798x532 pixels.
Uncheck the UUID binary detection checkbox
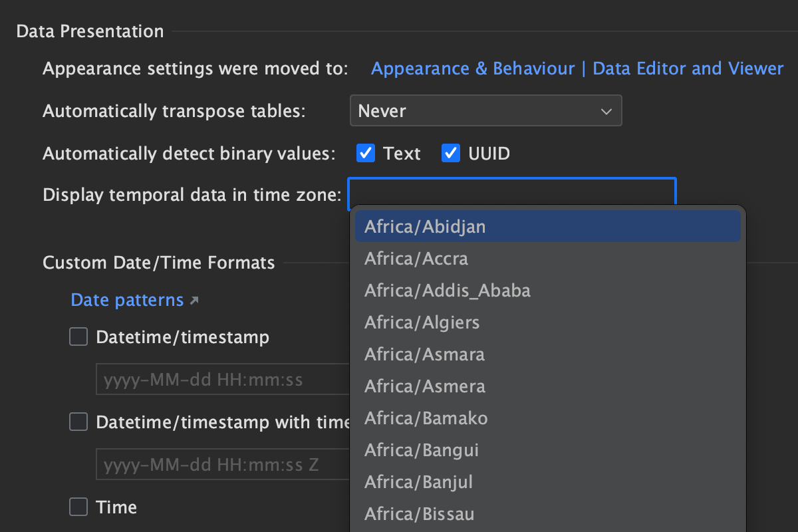451,154
